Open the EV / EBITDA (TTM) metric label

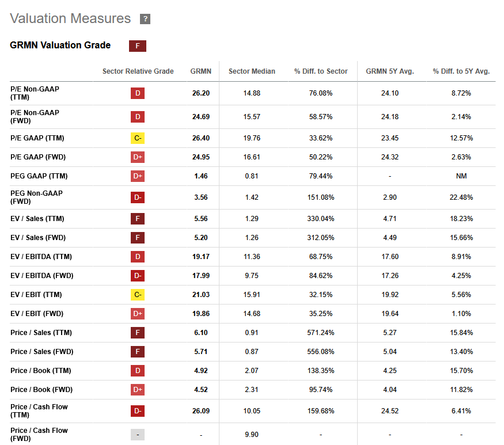point(41,257)
